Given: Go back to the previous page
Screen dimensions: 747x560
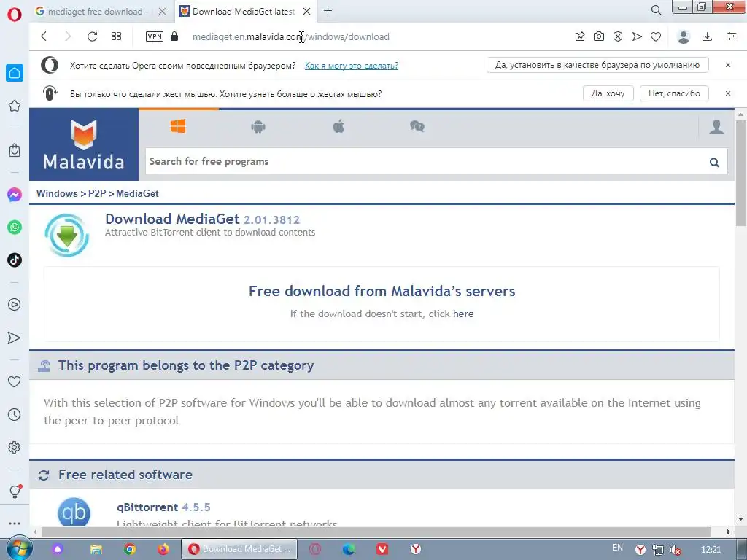Looking at the screenshot, I should [x=44, y=36].
